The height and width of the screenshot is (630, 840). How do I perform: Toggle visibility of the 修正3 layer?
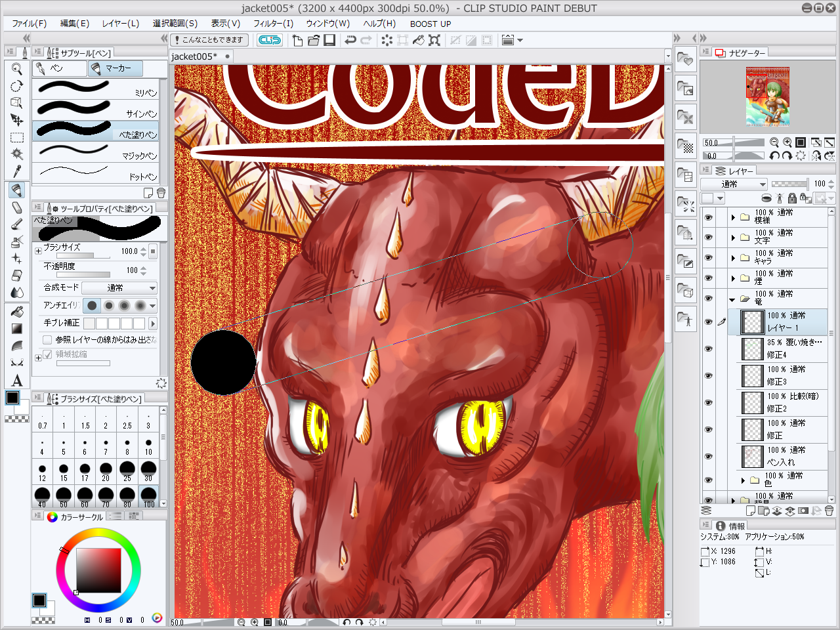click(x=708, y=375)
